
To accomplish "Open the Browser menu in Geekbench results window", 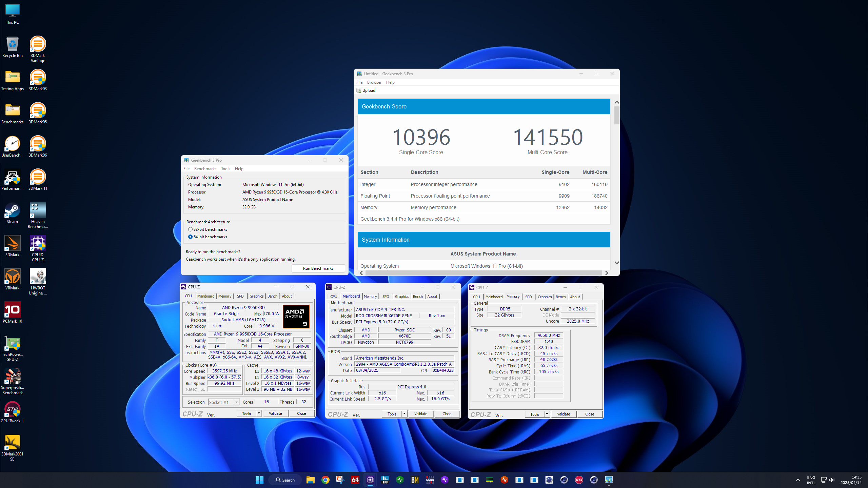I will point(374,82).
